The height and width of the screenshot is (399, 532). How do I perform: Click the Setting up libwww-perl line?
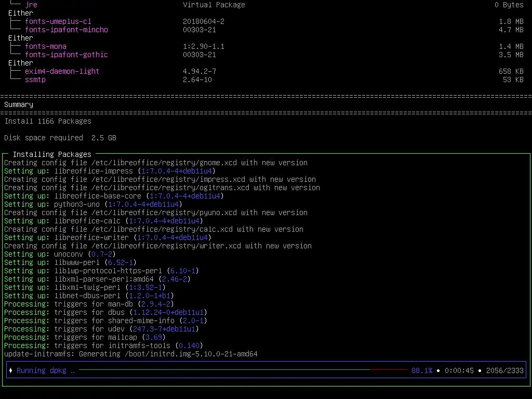(70, 262)
